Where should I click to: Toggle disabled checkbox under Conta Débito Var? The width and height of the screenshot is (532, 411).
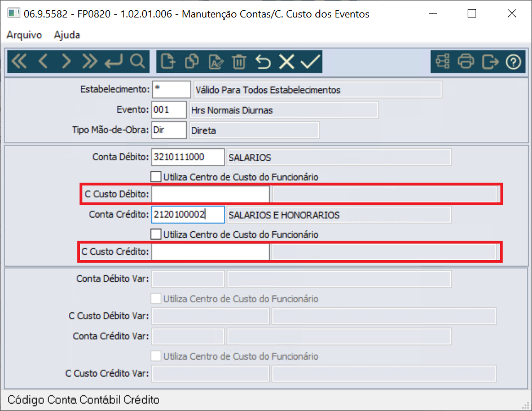tap(156, 299)
